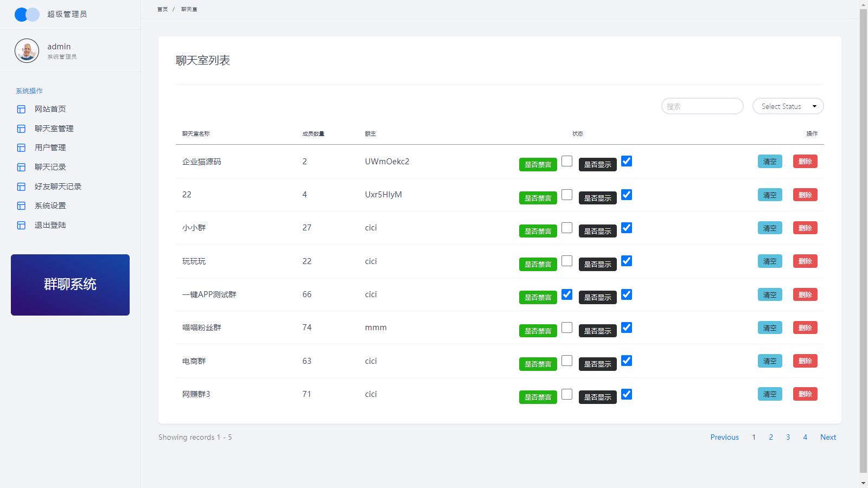Click the 系统设置 sidebar icon
This screenshot has width=868, height=488.
(x=21, y=206)
